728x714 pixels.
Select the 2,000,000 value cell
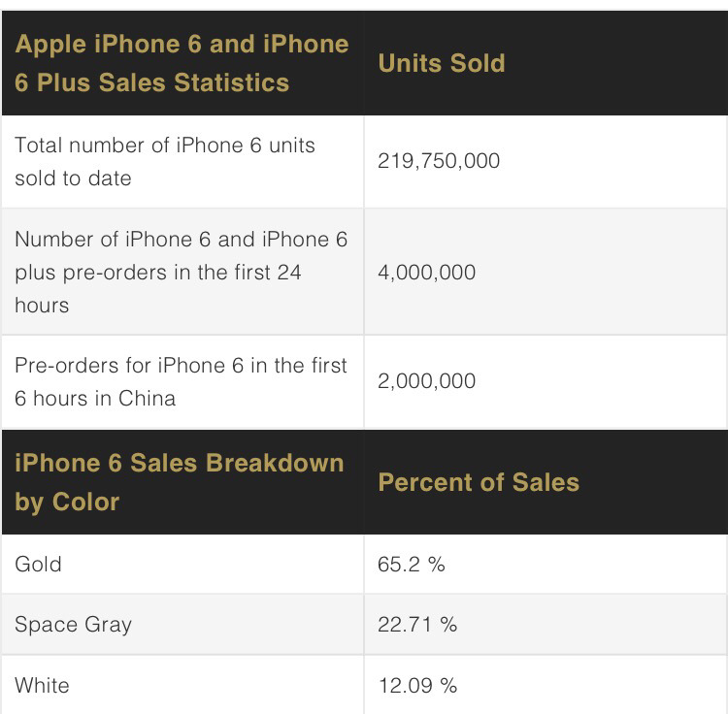pyautogui.click(x=427, y=381)
